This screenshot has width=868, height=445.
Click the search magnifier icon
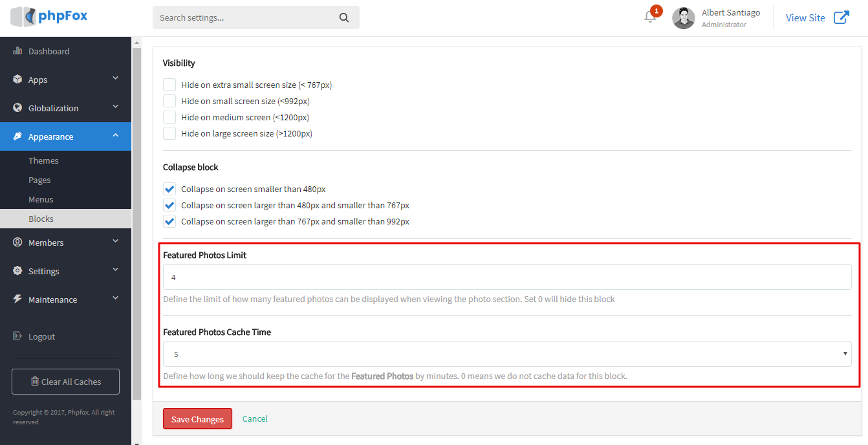(344, 17)
